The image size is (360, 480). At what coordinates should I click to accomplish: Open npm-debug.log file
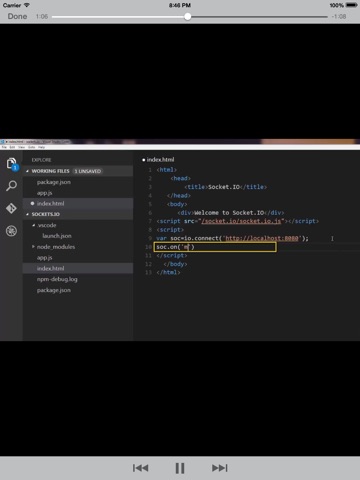point(57,279)
